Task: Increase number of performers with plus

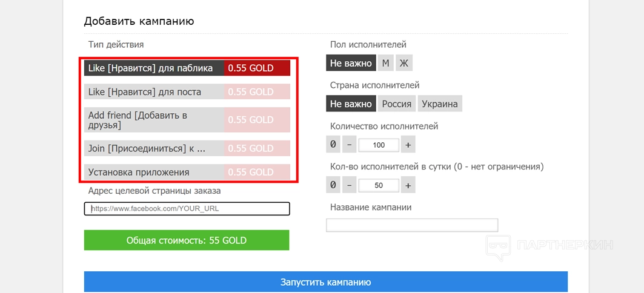Action: pyautogui.click(x=408, y=145)
